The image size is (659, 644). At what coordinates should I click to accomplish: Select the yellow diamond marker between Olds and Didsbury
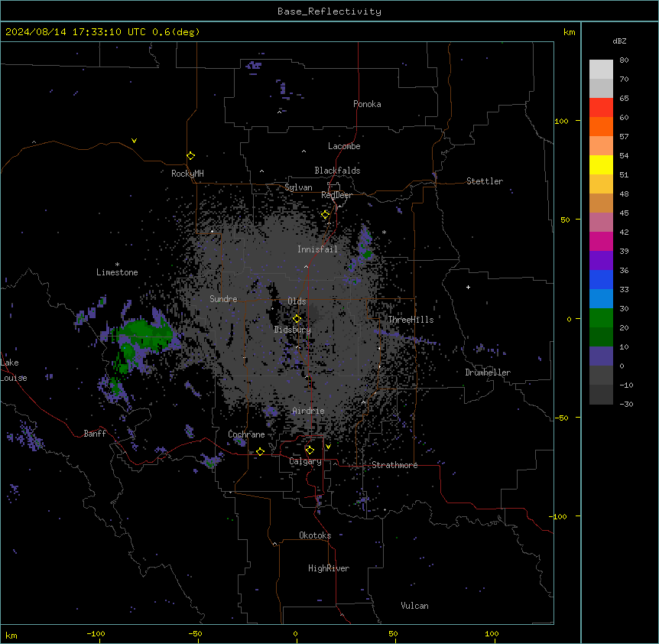[297, 319]
